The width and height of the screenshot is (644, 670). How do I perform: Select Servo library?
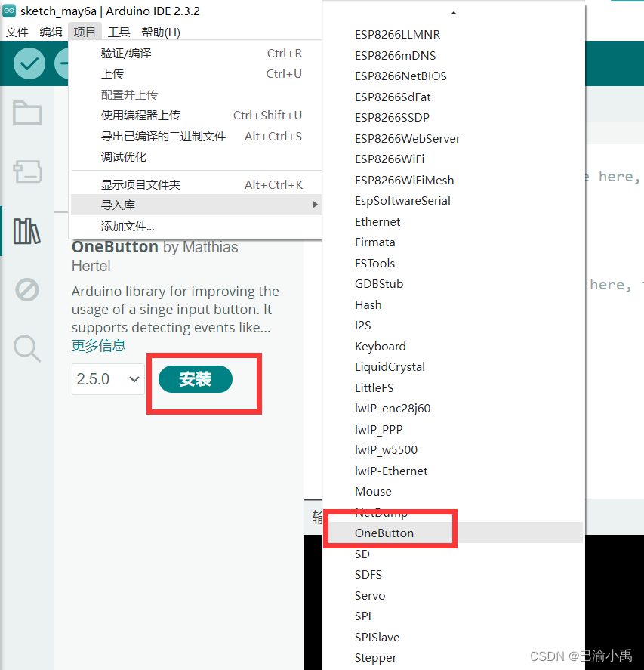pyautogui.click(x=454, y=596)
